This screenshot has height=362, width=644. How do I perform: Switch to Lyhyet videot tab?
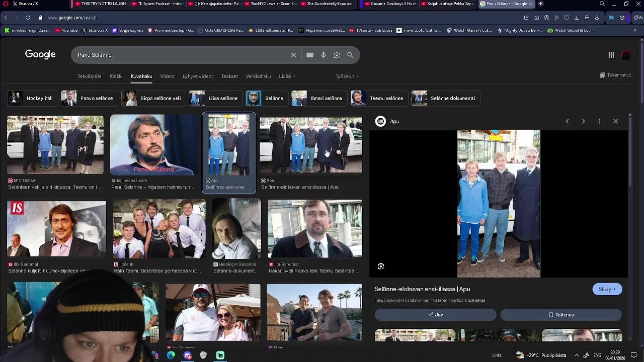coord(198,76)
